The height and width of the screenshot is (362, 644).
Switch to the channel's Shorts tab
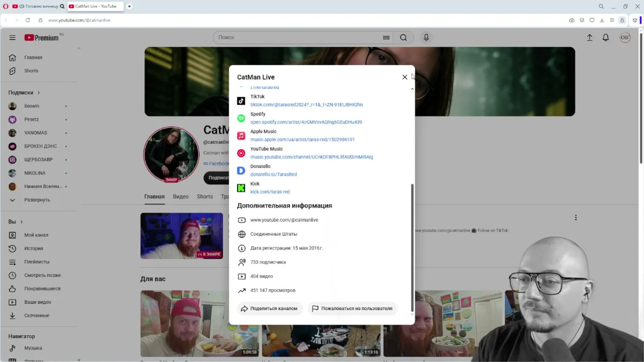tap(205, 197)
